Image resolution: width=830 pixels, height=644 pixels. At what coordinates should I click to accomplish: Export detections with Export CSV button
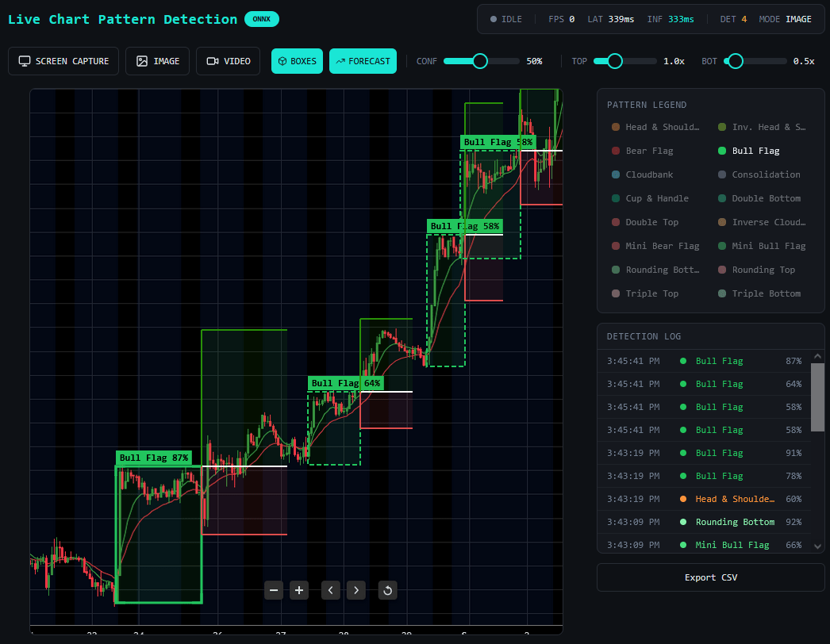(x=710, y=577)
